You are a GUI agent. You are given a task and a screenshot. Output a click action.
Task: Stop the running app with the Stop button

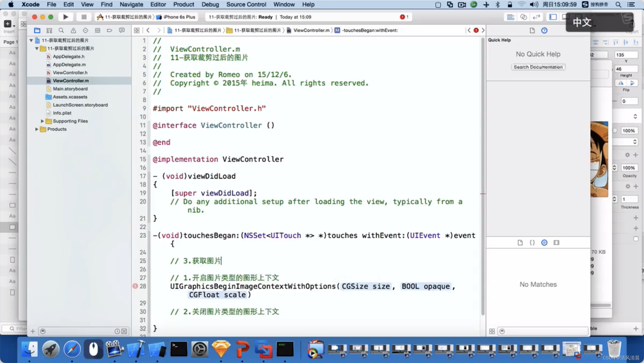click(x=84, y=17)
